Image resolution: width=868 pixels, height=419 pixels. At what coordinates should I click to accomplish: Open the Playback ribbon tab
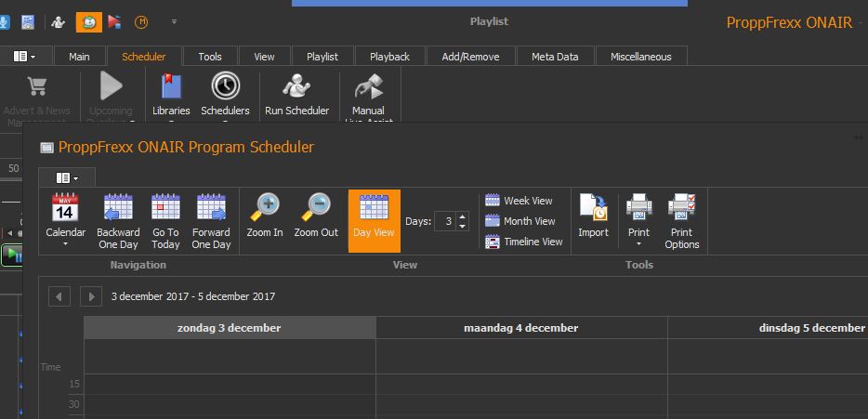[389, 57]
